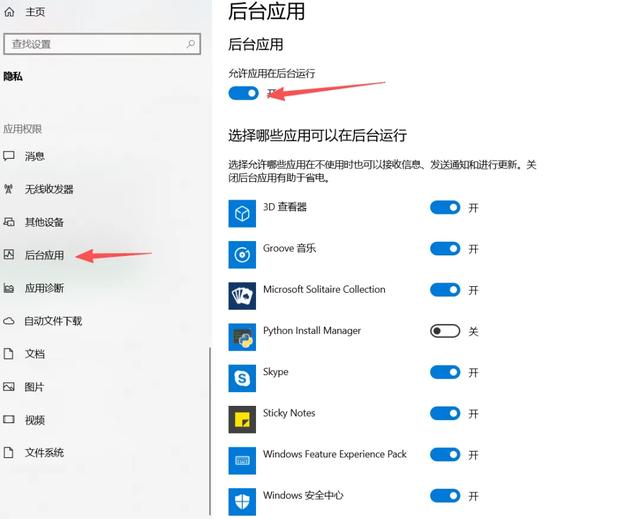The height and width of the screenshot is (519, 640).
Task: Toggle the Windows 安全中心 switch
Action: (445, 496)
